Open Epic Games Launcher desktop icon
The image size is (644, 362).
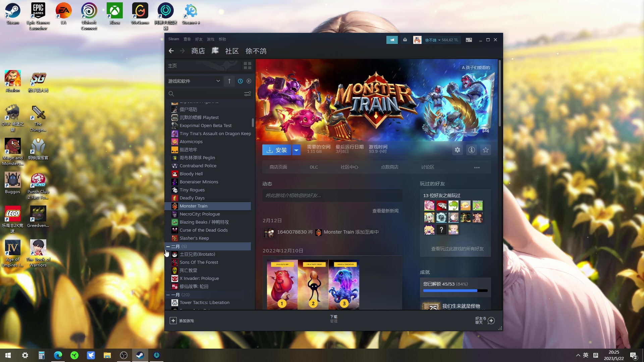click(38, 16)
